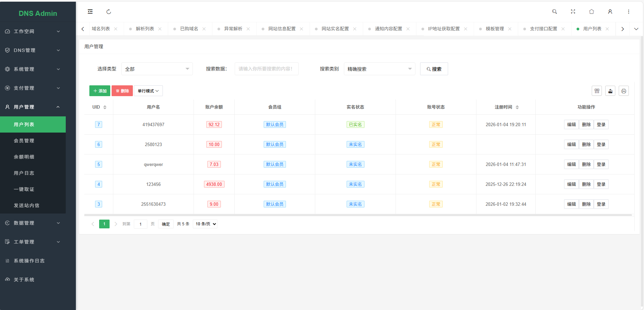
Task: Open the 选择类型 dropdown showing 全部
Action: pyautogui.click(x=157, y=68)
